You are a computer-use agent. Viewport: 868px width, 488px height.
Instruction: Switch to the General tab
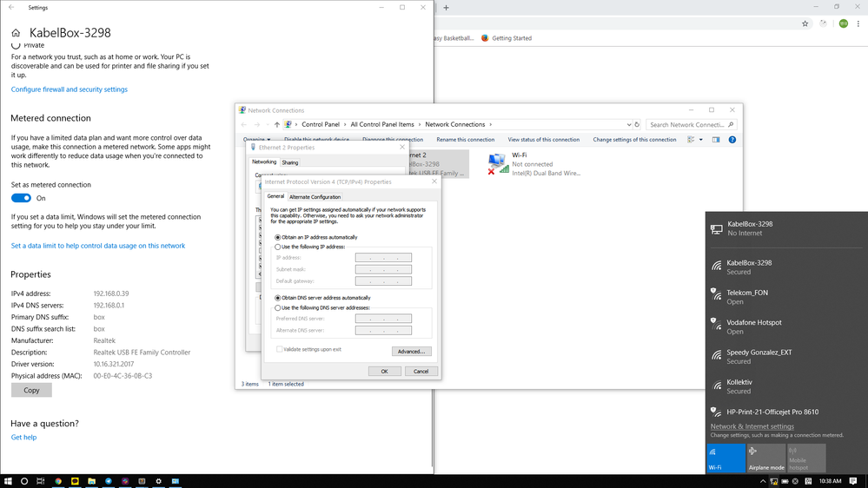[x=275, y=196]
